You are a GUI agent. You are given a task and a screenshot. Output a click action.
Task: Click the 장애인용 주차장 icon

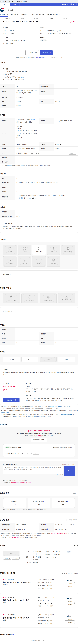point(12,298)
